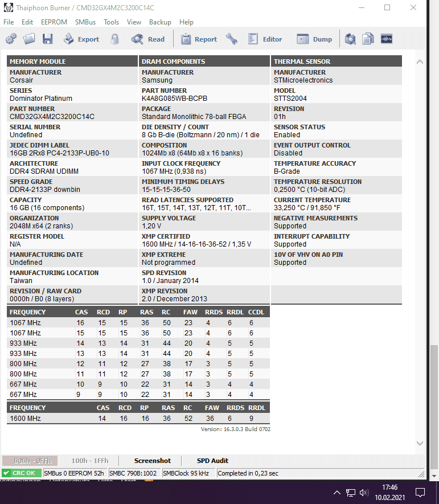Screen dimensions: 439x504
Task: Click the SMBus 0 EEPROM 52h status entry
Action: pyautogui.click(x=74, y=473)
